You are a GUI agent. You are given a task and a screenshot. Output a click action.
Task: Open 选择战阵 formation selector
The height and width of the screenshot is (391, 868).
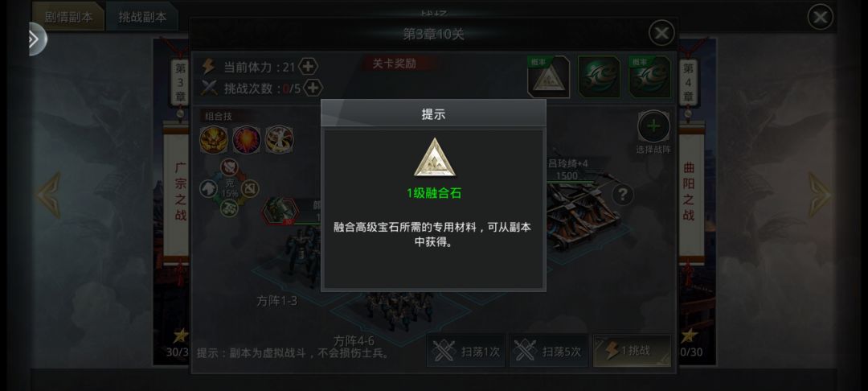pos(653,130)
